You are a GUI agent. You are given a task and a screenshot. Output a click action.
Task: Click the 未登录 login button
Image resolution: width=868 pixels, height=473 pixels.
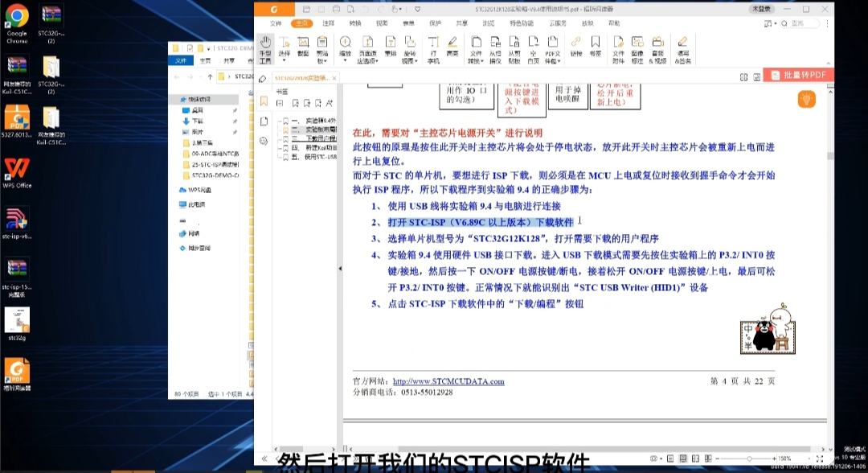(x=762, y=9)
